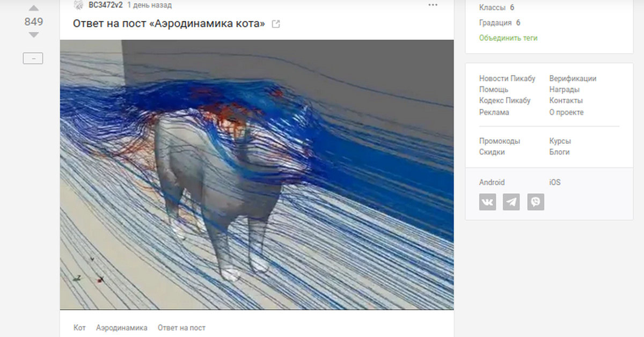Image resolution: width=644 pixels, height=337 pixels.
Task: Open the Верификации link
Action: 573,78
